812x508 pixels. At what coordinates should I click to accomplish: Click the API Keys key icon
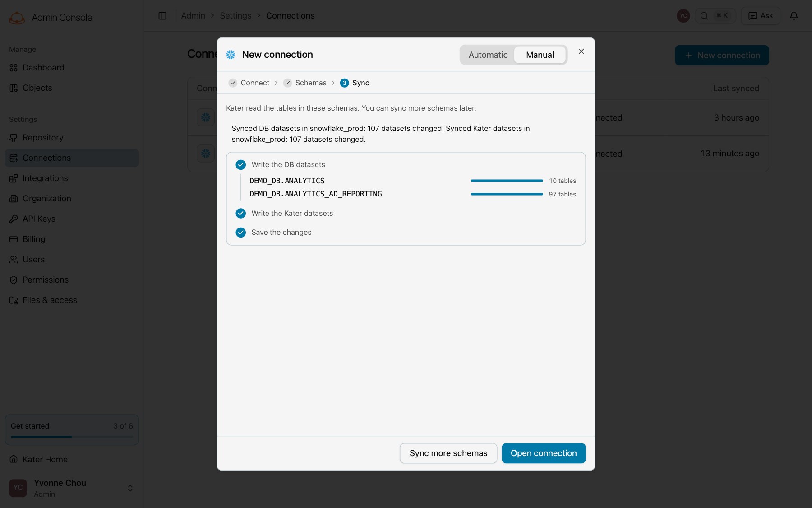14,219
